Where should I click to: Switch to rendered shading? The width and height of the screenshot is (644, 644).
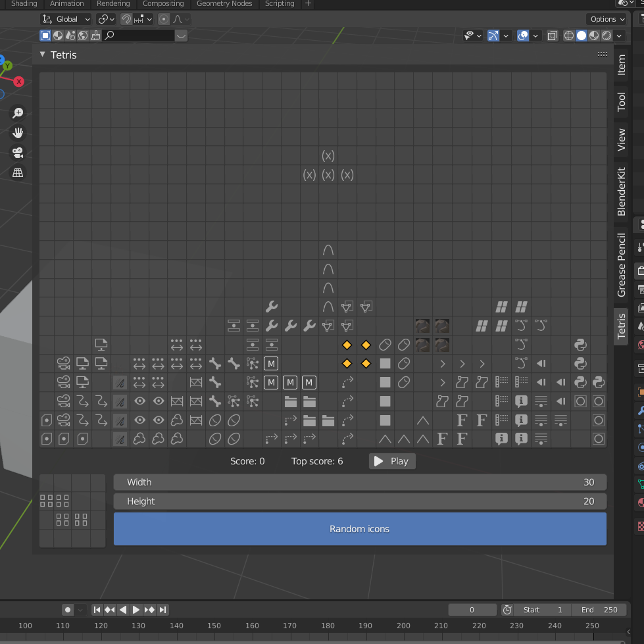607,36
